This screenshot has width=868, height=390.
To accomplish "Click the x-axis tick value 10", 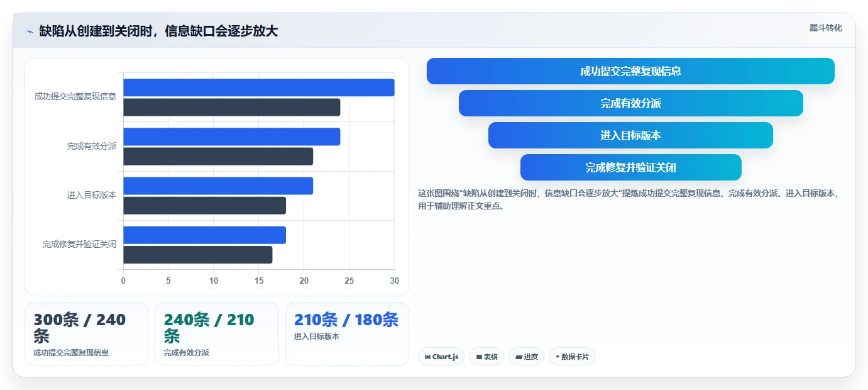I will pos(214,281).
